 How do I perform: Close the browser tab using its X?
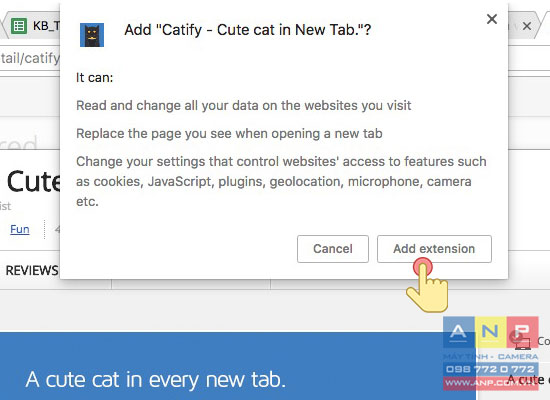click(527, 26)
